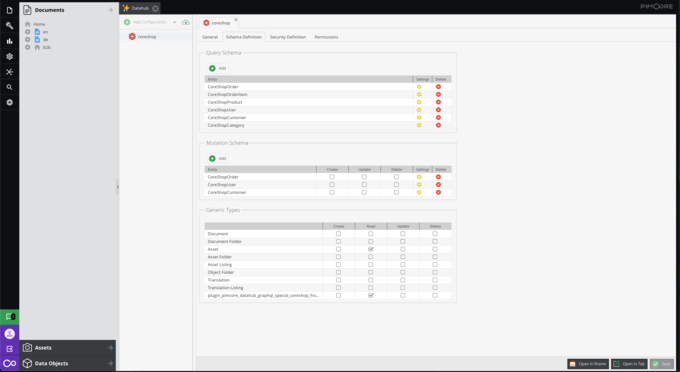Click Add button in Query Schema
Viewport: 680px width, 372px height.
click(218, 68)
